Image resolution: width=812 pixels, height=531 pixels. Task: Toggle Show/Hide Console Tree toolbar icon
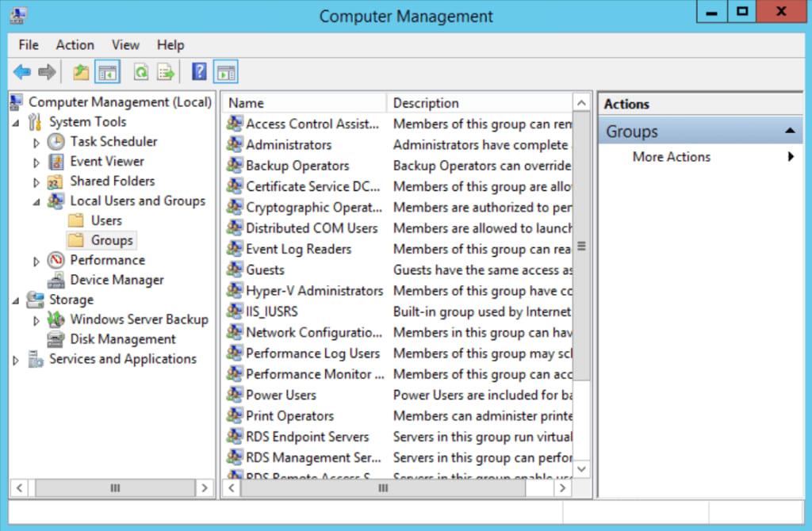coord(107,72)
